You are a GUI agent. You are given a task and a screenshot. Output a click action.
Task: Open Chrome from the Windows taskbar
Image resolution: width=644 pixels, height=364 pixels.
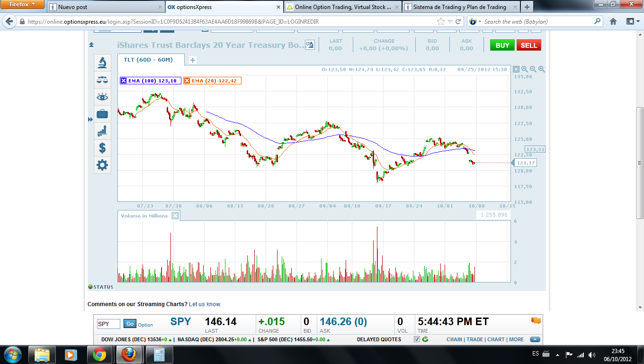99,355
